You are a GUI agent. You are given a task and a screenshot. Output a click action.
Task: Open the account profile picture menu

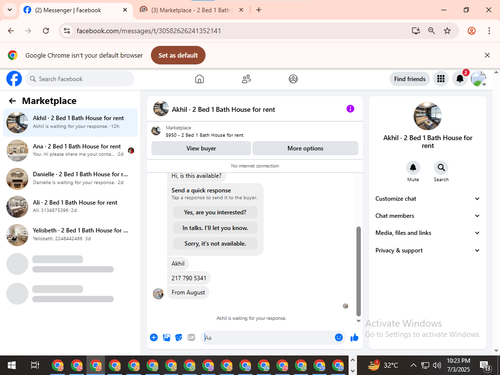pos(478,79)
